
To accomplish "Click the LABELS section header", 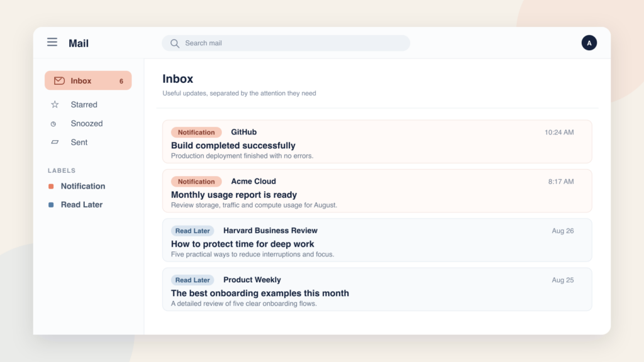I will (62, 170).
